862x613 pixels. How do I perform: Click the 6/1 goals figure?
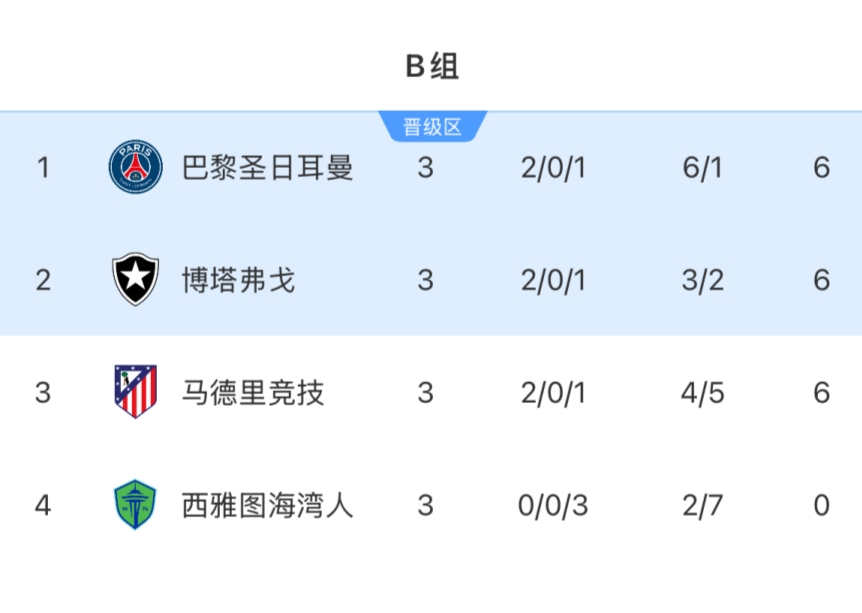tap(702, 167)
